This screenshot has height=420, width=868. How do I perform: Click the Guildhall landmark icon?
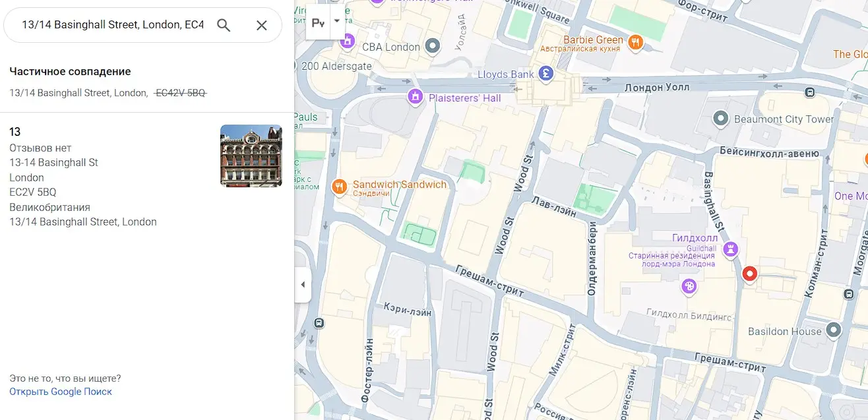tap(730, 249)
